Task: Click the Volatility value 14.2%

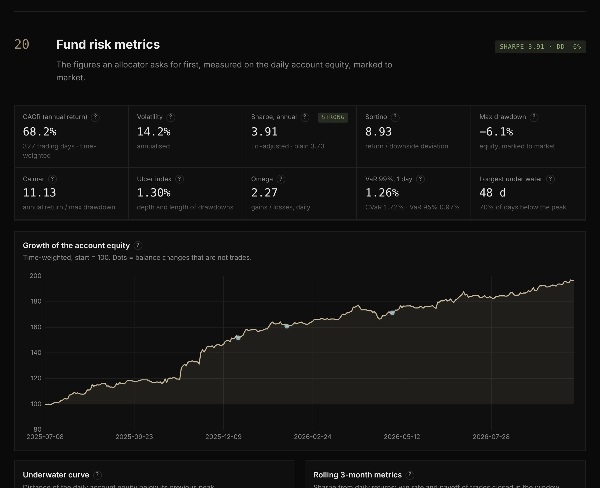Action: coord(153,132)
